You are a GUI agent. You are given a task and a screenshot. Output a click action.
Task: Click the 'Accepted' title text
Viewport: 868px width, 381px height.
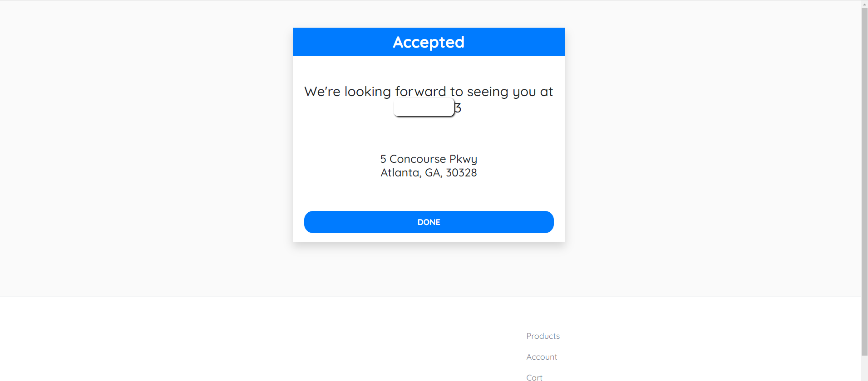pos(429,42)
